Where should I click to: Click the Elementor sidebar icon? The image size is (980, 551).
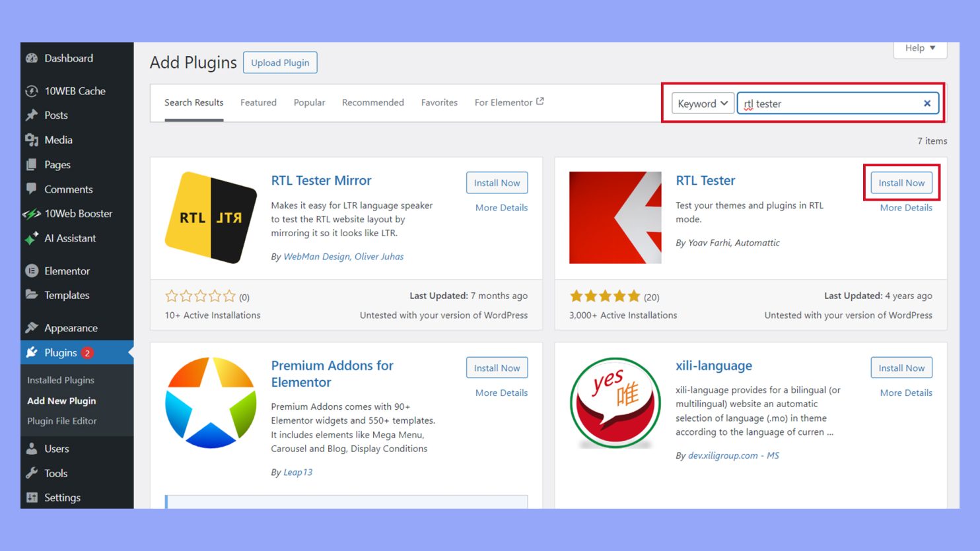click(32, 271)
